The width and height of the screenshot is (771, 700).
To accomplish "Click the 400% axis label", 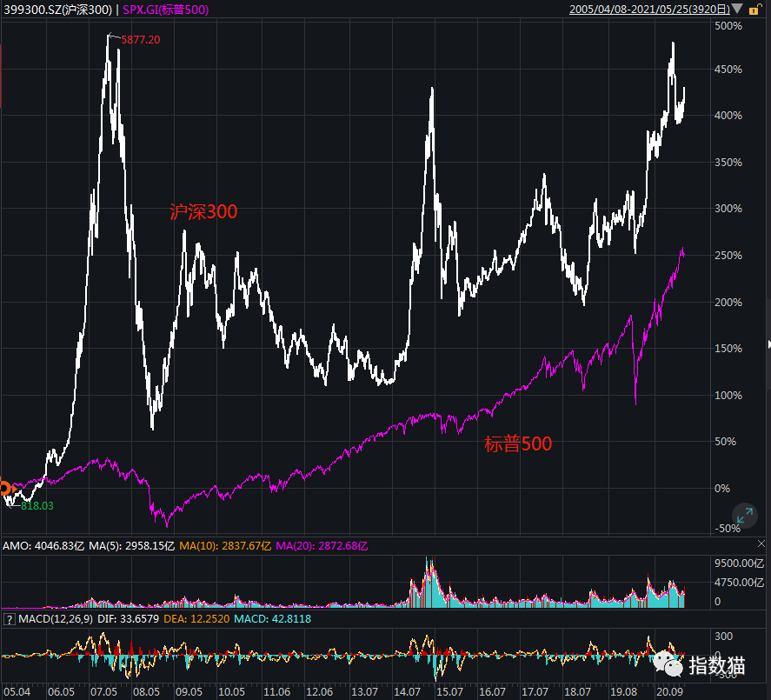I will 728,116.
